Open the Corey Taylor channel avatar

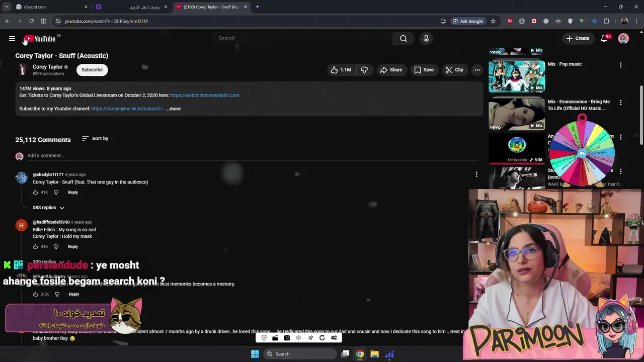(22, 70)
